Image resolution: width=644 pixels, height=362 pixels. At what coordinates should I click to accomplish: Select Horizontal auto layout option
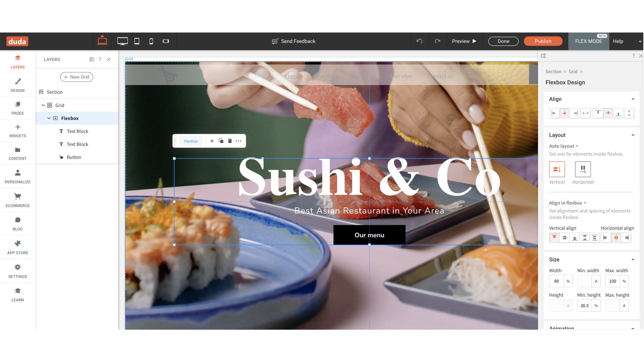tap(583, 169)
